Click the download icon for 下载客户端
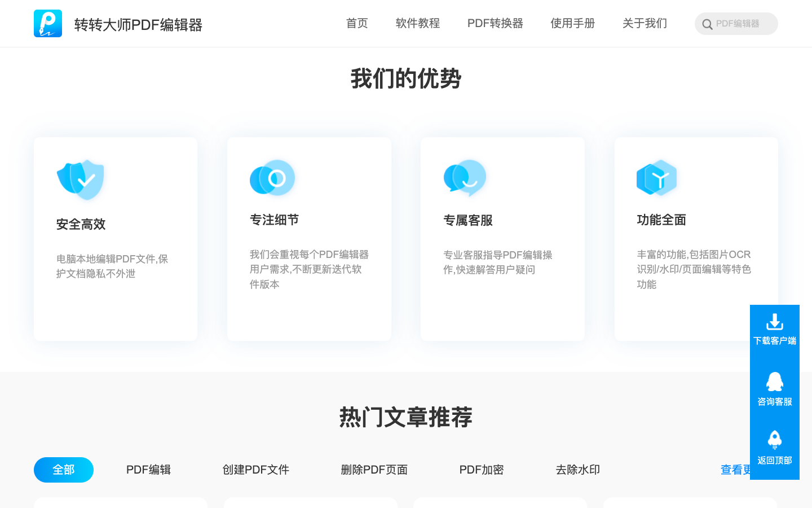The height and width of the screenshot is (508, 812). pos(774,322)
